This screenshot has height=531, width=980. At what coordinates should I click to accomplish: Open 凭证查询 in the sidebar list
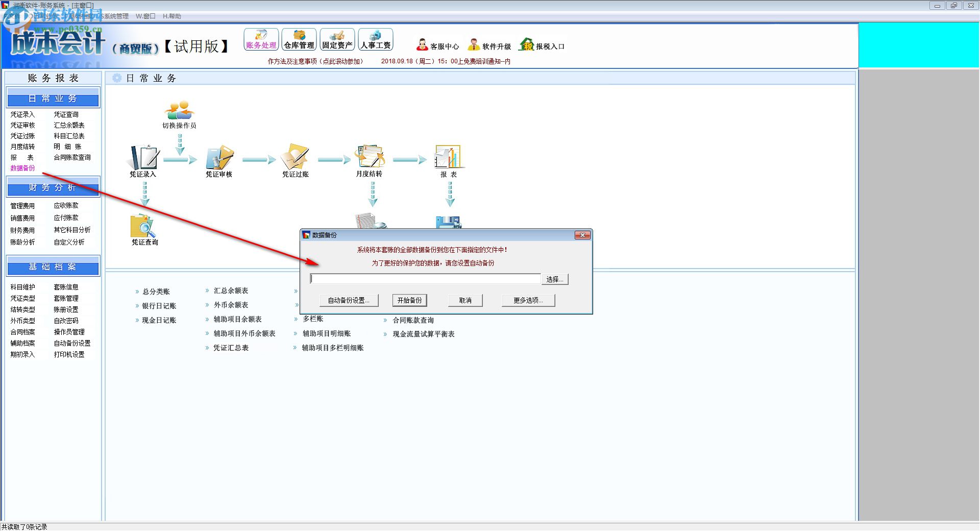66,114
